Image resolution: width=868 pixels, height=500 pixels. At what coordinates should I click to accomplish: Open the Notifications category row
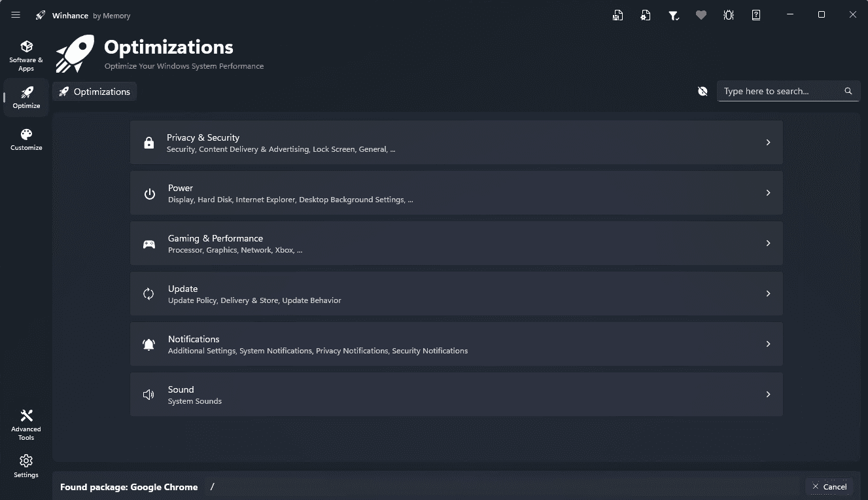tap(456, 344)
